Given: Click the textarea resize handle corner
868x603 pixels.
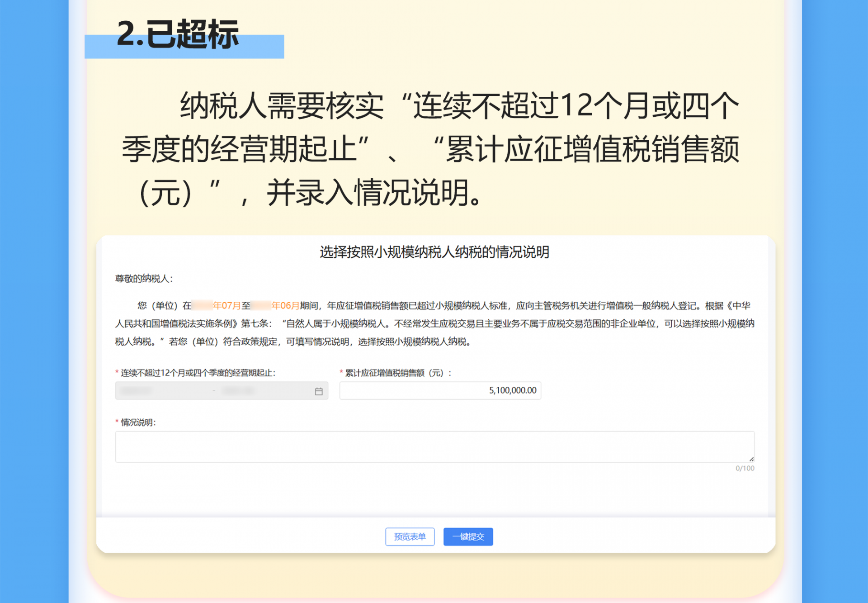Looking at the screenshot, I should click(751, 459).
